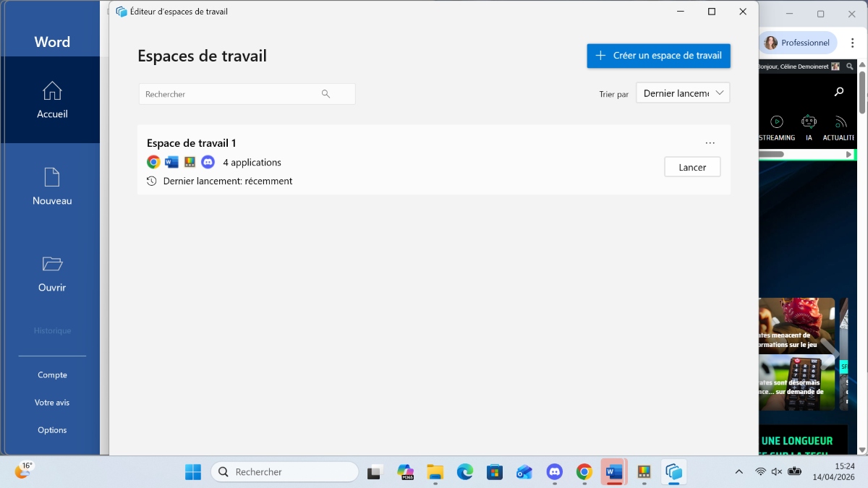Click the Chrome icon in Espace de travail 1
The height and width of the screenshot is (488, 868).
[153, 162]
